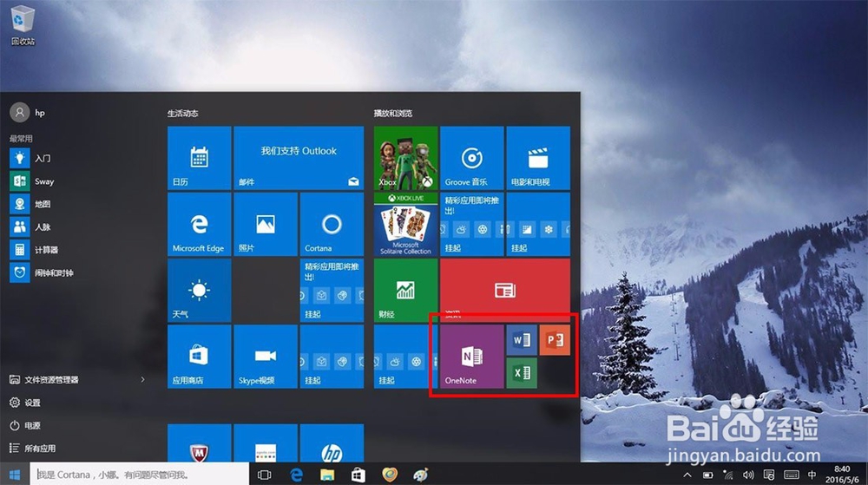Launch the Excel tile
868x485 pixels.
522,373
